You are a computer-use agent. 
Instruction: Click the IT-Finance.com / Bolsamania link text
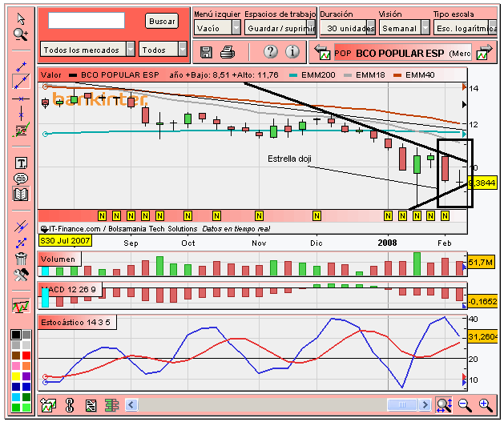point(123,229)
